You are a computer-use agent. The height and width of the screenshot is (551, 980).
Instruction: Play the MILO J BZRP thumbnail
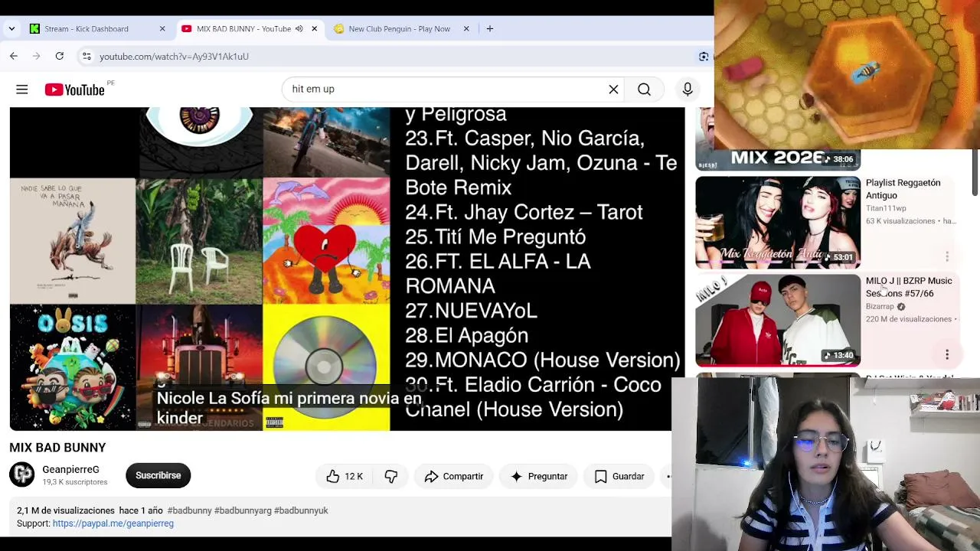(778, 321)
